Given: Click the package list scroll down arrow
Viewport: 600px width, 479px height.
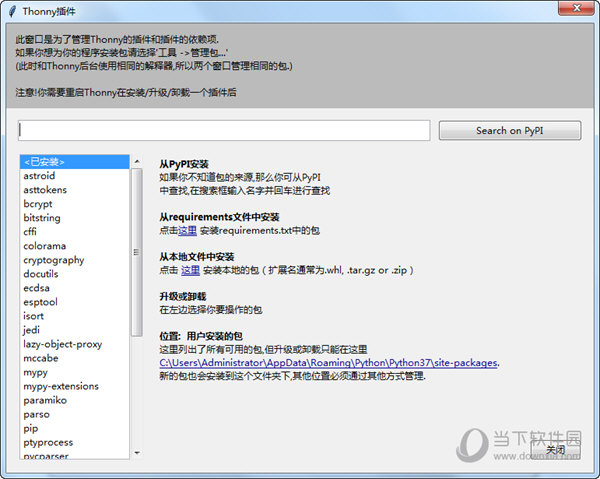Looking at the screenshot, I should (137, 453).
